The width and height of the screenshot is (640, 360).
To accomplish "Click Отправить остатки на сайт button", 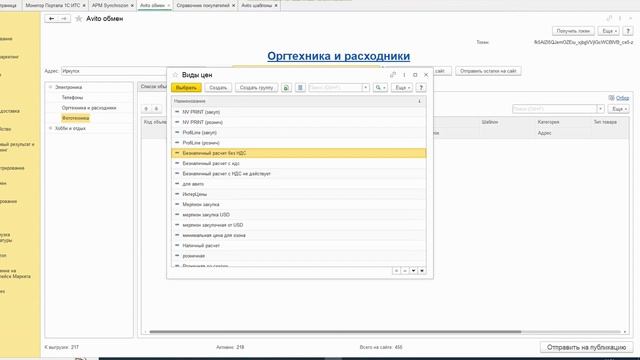I will tap(488, 71).
